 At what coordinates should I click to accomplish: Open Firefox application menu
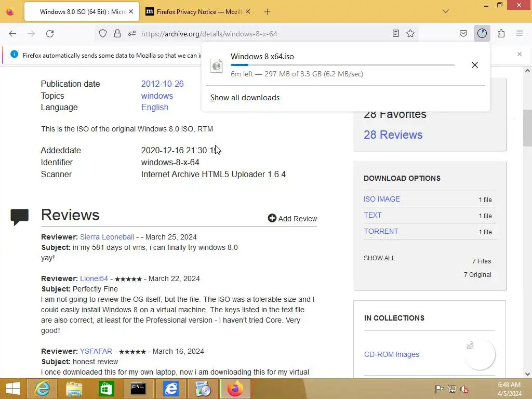(520, 33)
